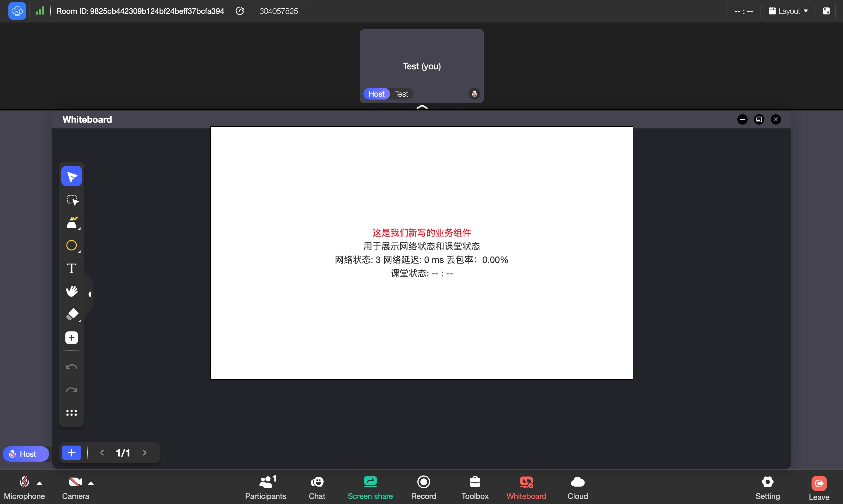
Task: Go to previous whiteboard page
Action: pyautogui.click(x=101, y=453)
